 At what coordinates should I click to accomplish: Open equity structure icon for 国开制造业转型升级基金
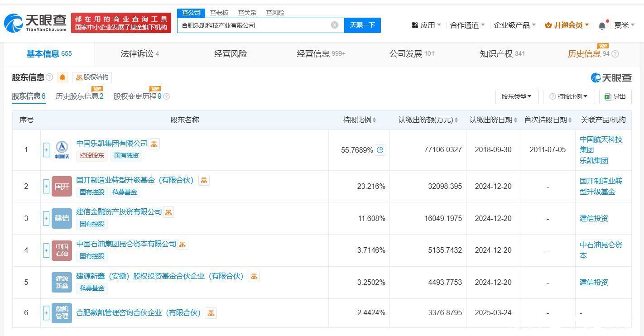(204, 180)
